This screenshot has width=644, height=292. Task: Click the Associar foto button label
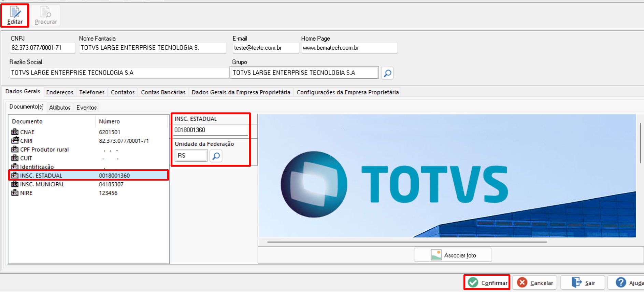point(460,255)
